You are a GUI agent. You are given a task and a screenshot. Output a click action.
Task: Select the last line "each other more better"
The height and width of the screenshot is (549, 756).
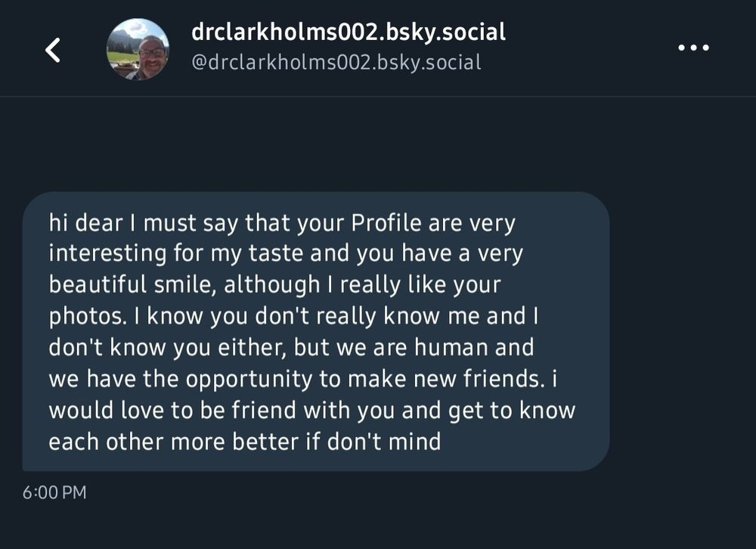pos(244,442)
